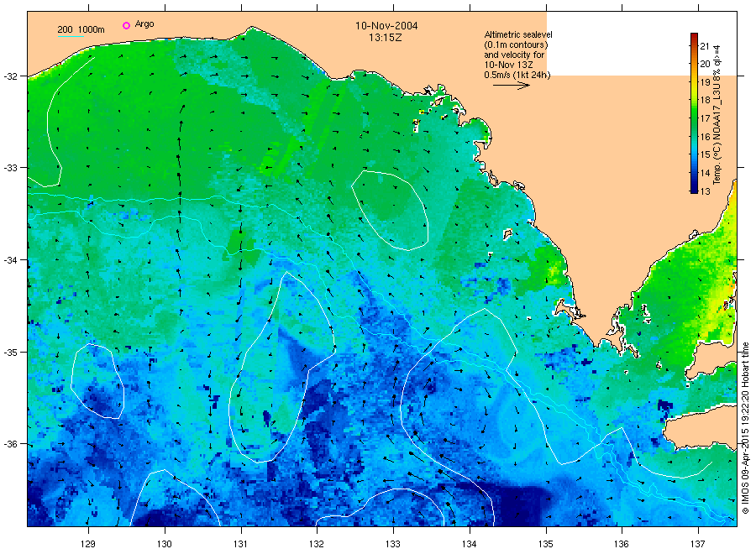Click the magenta Argo float marker circle

click(x=126, y=25)
